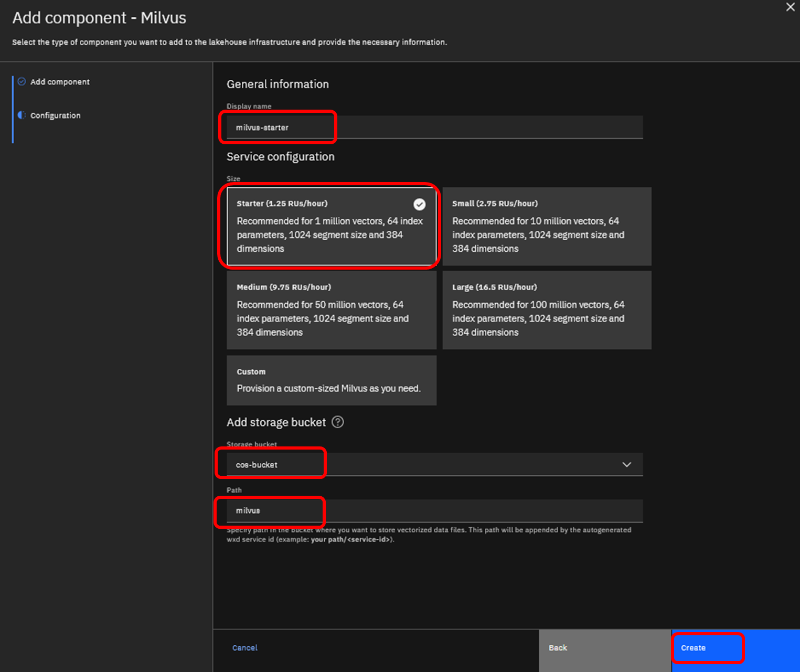Choose the Medium (9.75 RUs/hour) size tile
The height and width of the screenshot is (672, 800).
331,310
